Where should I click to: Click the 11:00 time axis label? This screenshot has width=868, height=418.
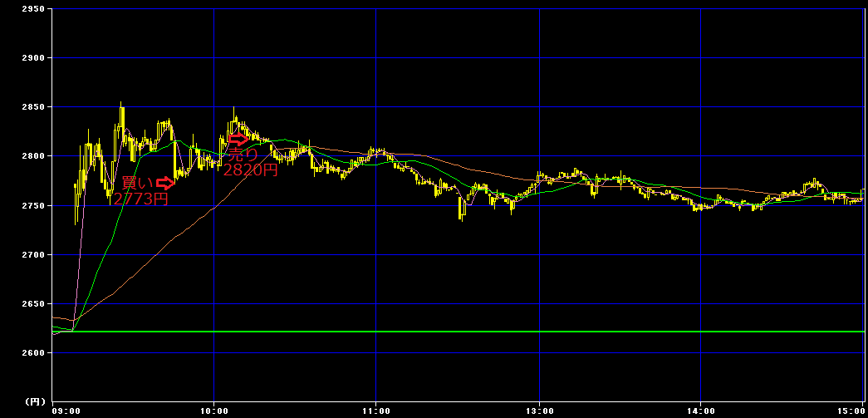click(x=375, y=411)
